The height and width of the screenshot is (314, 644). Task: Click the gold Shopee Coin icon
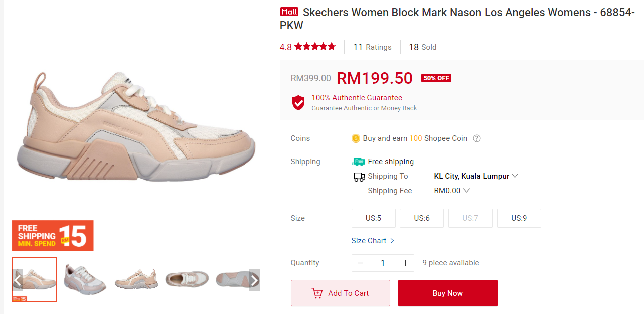point(356,138)
